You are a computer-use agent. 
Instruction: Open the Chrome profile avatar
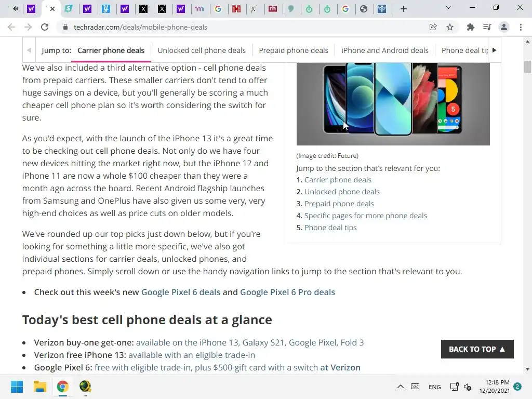tap(504, 27)
